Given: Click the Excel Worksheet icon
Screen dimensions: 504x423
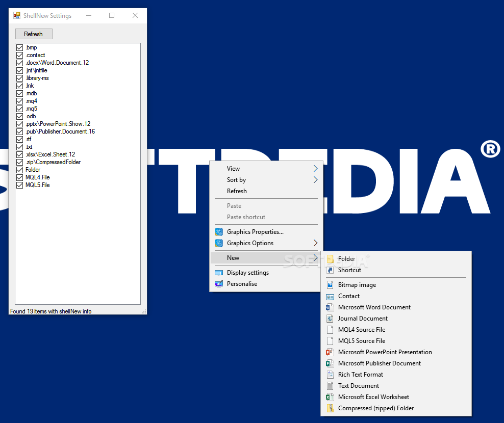Looking at the screenshot, I should [330, 398].
